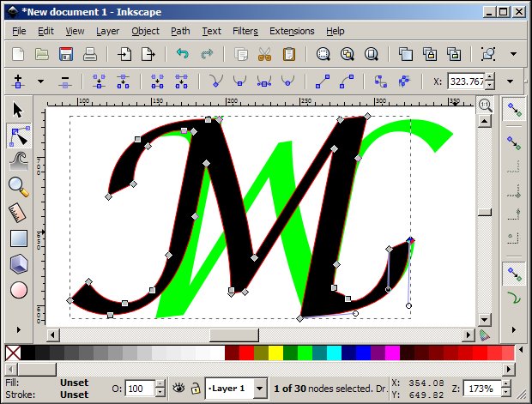Convert stroke to path icon

click(404, 81)
